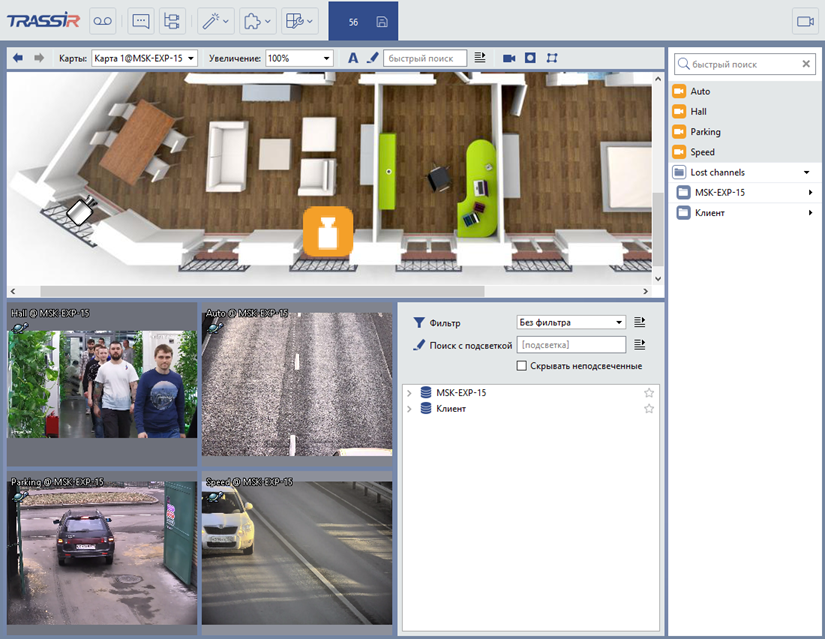Click the map horizontal scrollbar
The height and width of the screenshot is (639, 825).
[x=250, y=291]
